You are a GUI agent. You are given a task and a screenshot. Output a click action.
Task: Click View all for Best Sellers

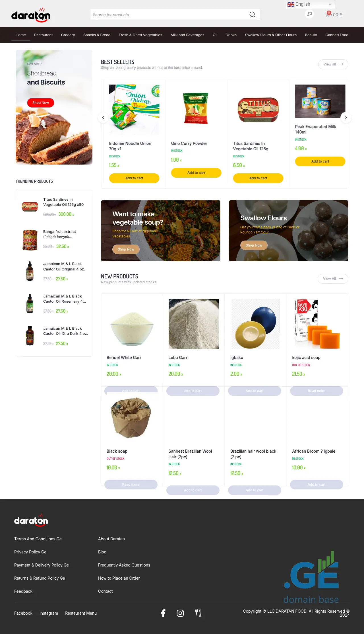333,64
